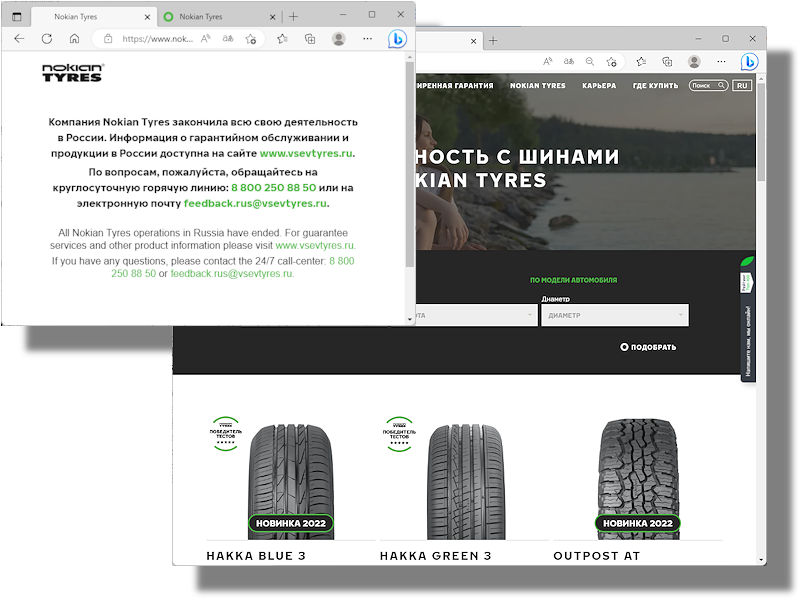Switch to the first Nokian Tyres tab
Image resolution: width=800 pixels, height=600 pixels.
tap(93, 17)
